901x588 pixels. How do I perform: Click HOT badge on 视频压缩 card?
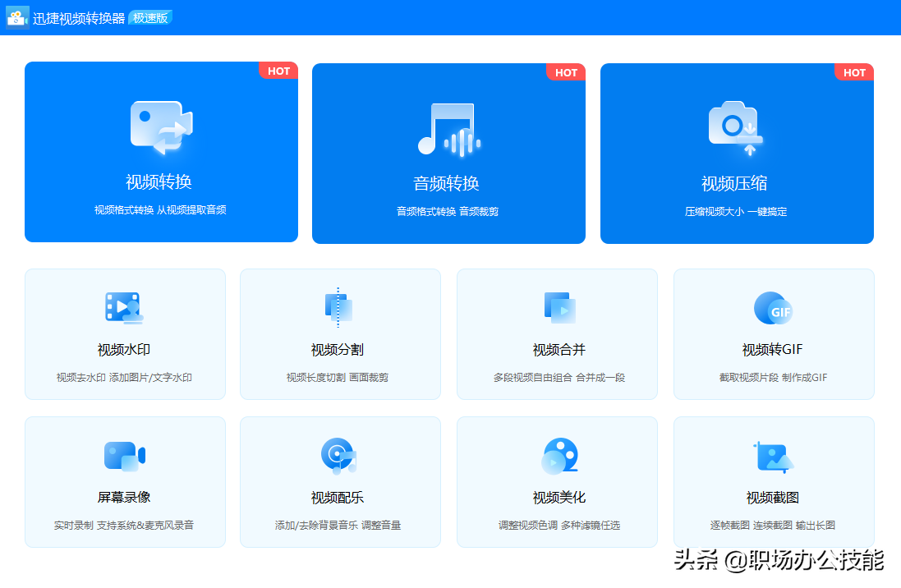[854, 72]
